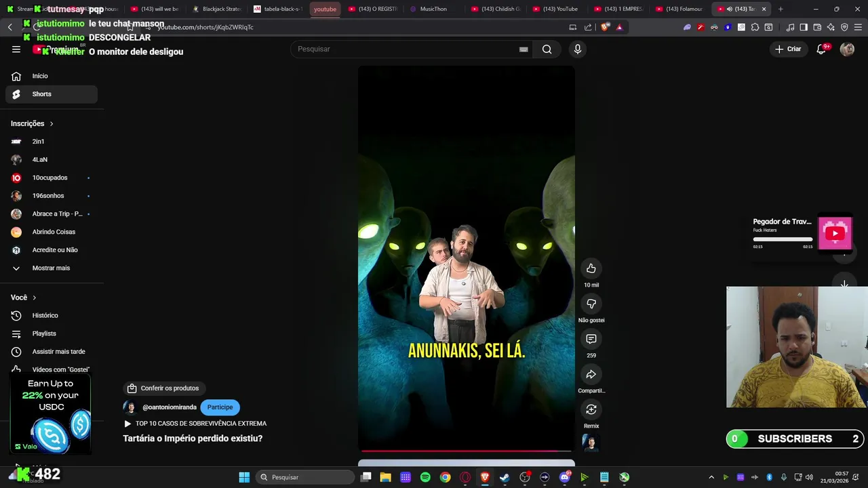Click Conferir os produtos button
This screenshot has width=868, height=488.
coord(163,388)
